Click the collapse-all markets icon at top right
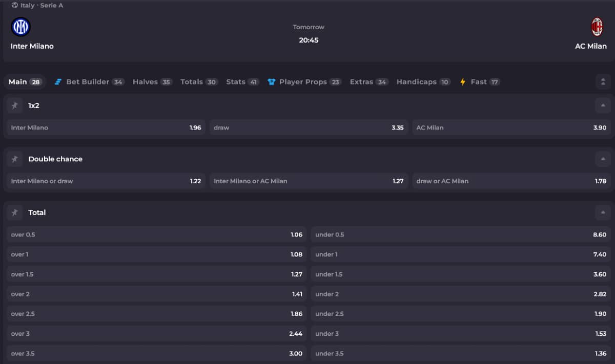The height and width of the screenshot is (364, 615). [x=602, y=81]
